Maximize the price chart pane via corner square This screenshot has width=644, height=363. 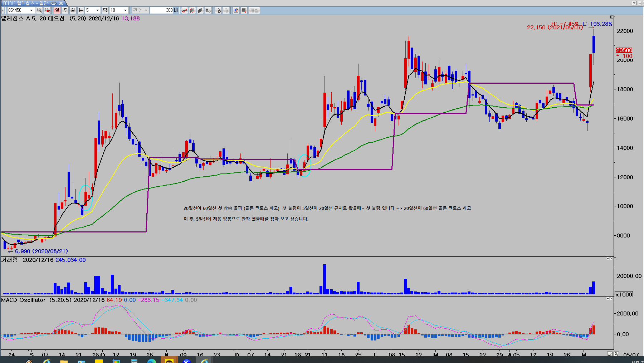[x=611, y=17]
